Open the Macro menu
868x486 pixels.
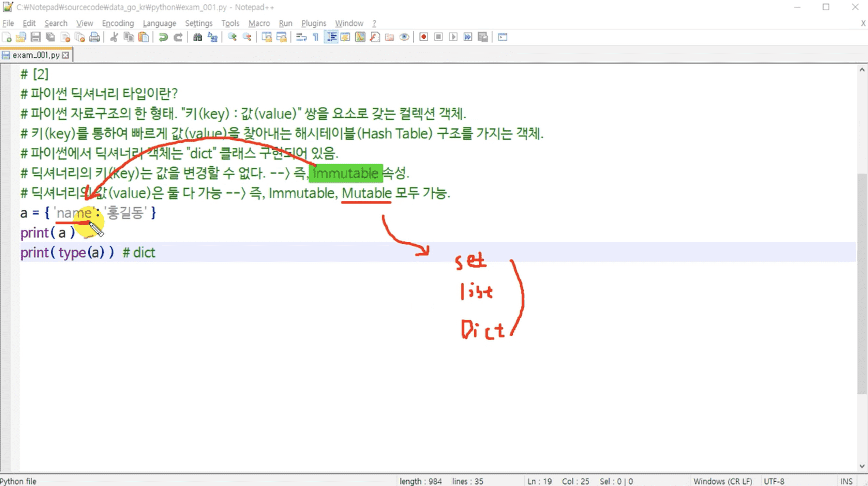[259, 23]
